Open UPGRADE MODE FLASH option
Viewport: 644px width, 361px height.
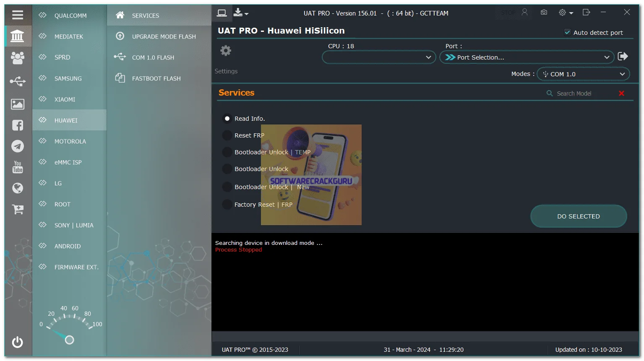(159, 36)
